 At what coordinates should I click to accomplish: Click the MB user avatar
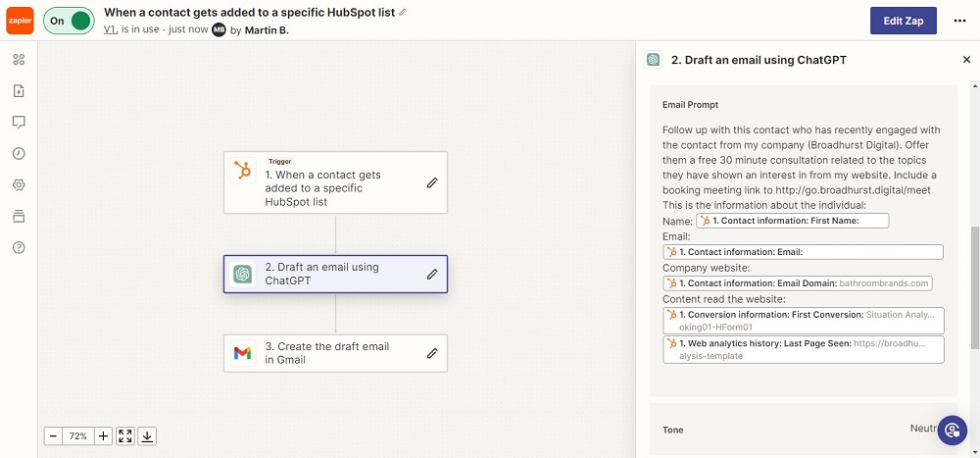tap(219, 29)
